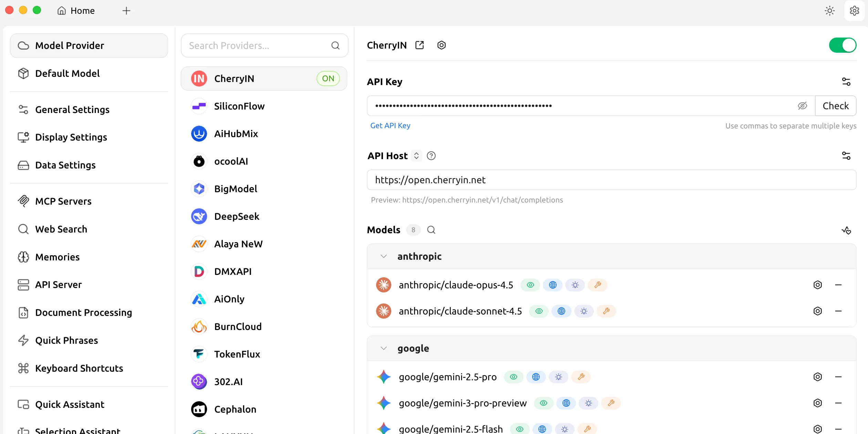Click tool-use tag on gemini-3-pro-preview
The height and width of the screenshot is (434, 868).
click(x=611, y=403)
